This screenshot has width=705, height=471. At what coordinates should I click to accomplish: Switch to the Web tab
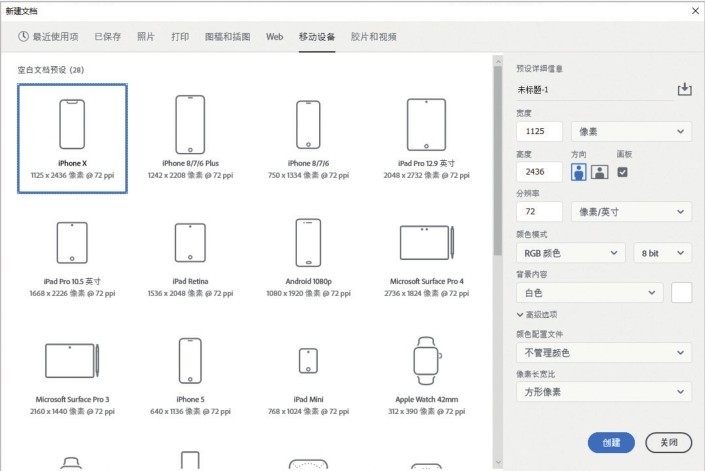(274, 37)
